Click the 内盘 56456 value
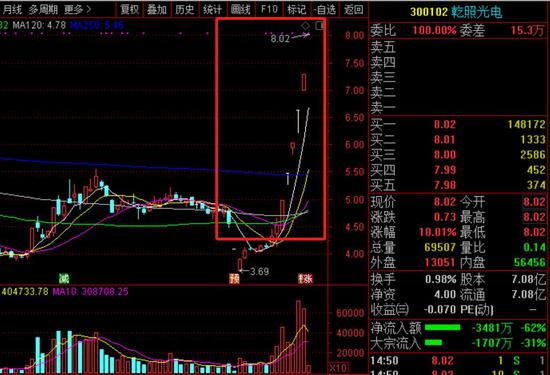 click(530, 262)
